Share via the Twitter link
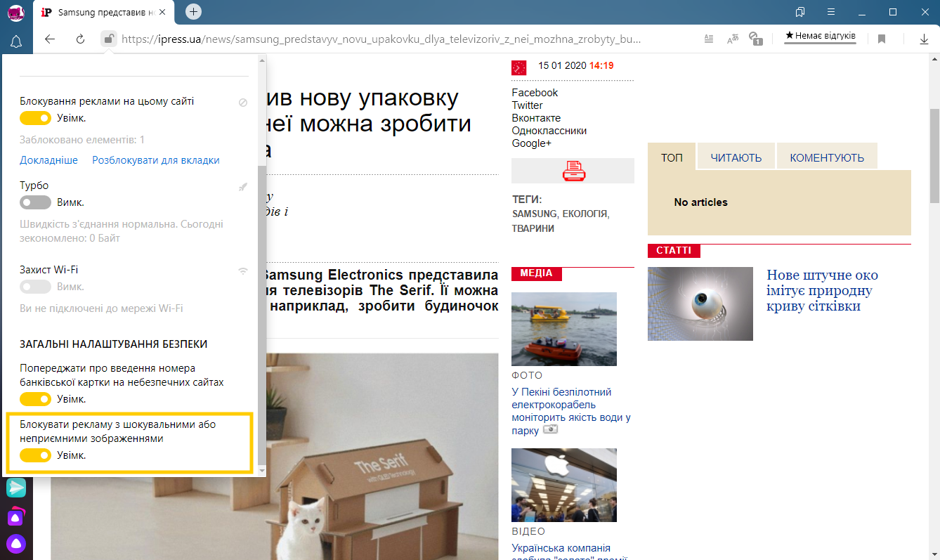This screenshot has width=940, height=560. [x=527, y=105]
